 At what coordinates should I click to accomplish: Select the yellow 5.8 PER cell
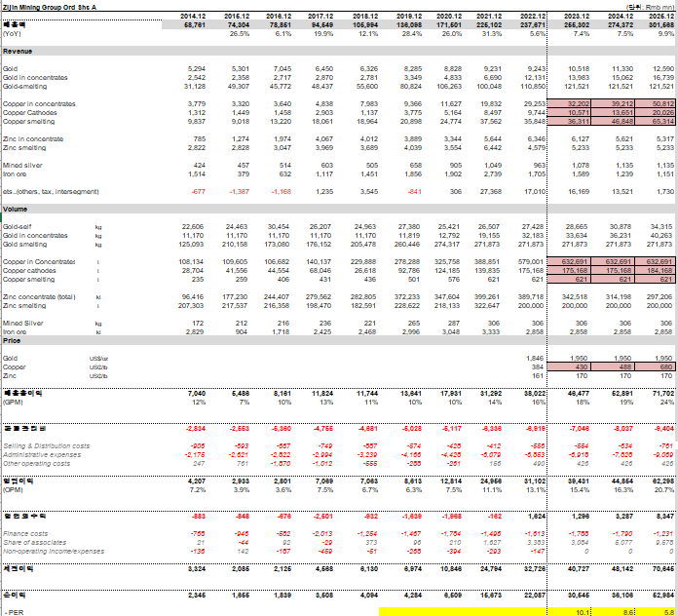(x=669, y=612)
